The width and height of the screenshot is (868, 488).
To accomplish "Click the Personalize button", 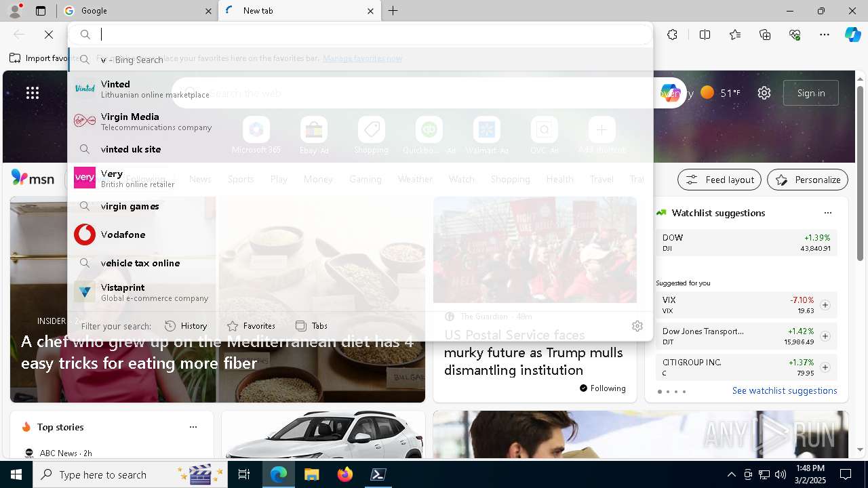I will 808,180.
